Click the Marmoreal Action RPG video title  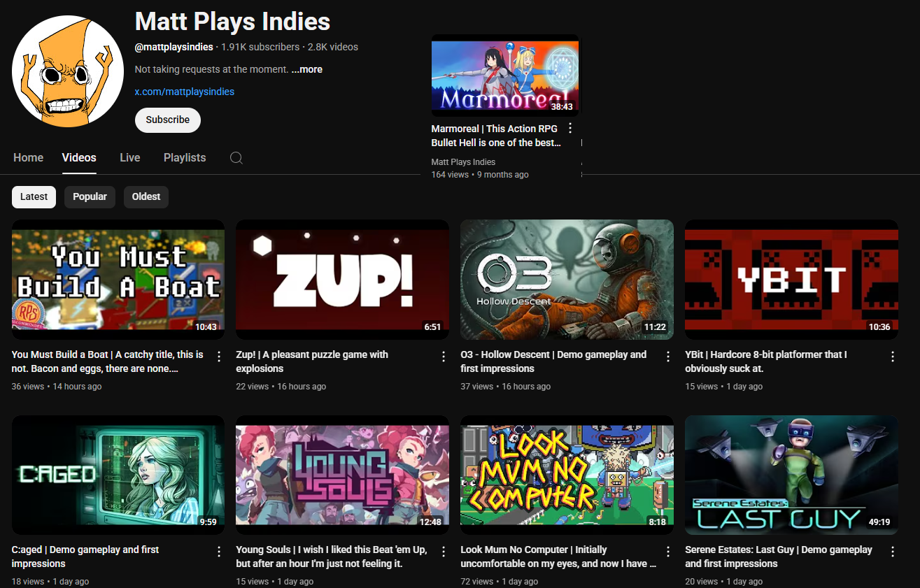pos(496,136)
